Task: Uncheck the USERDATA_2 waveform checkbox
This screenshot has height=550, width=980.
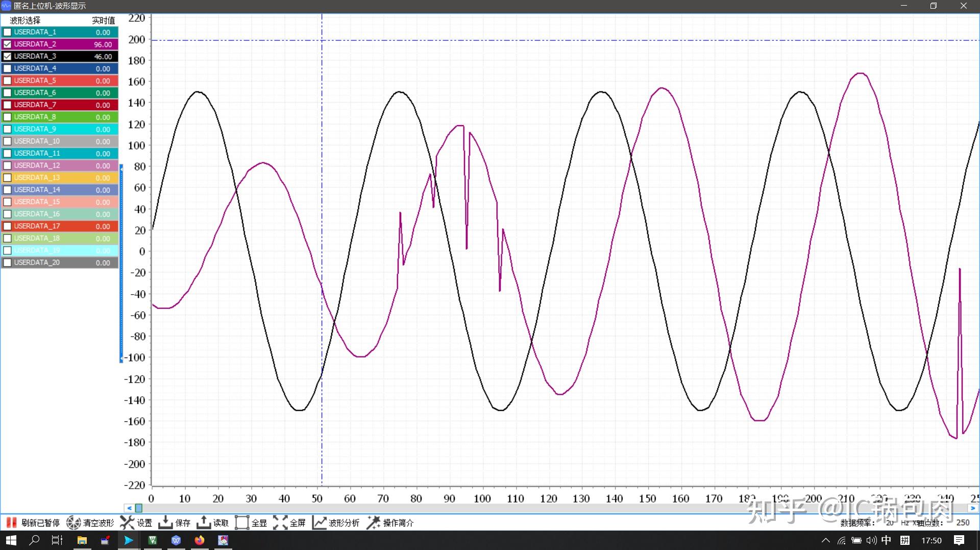Action: click(8, 44)
